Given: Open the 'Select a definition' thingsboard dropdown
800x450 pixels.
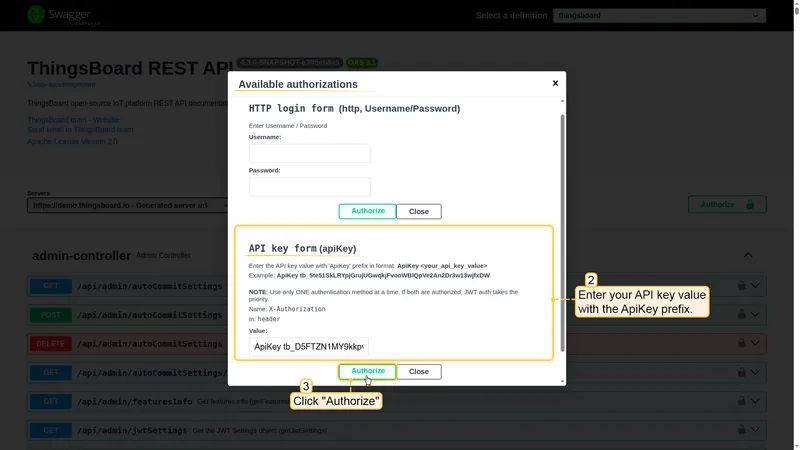Looking at the screenshot, I should (659, 15).
